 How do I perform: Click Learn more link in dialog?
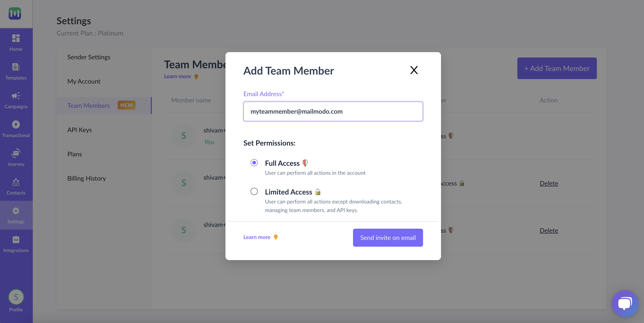256,237
